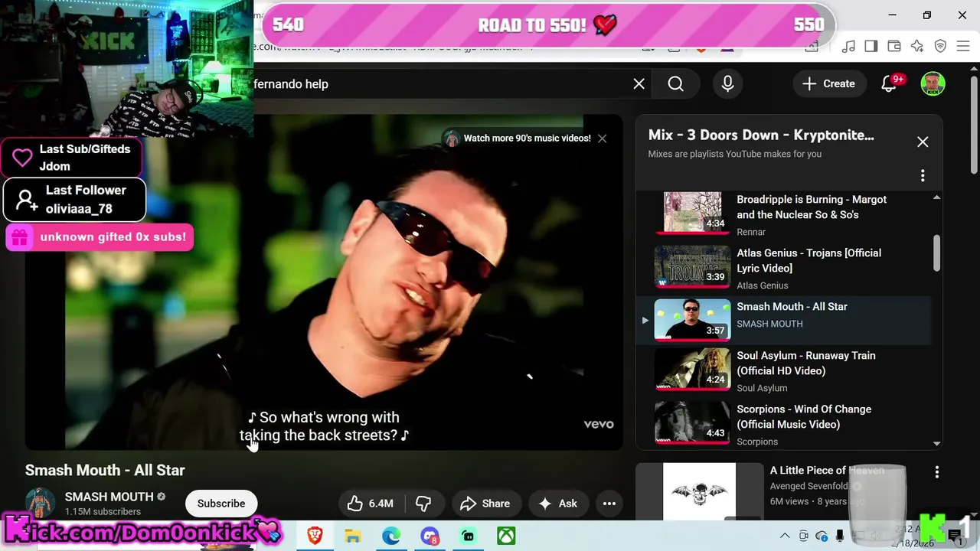Click the Brave browser taskbar icon
This screenshot has height=551, width=980.
coord(315,536)
